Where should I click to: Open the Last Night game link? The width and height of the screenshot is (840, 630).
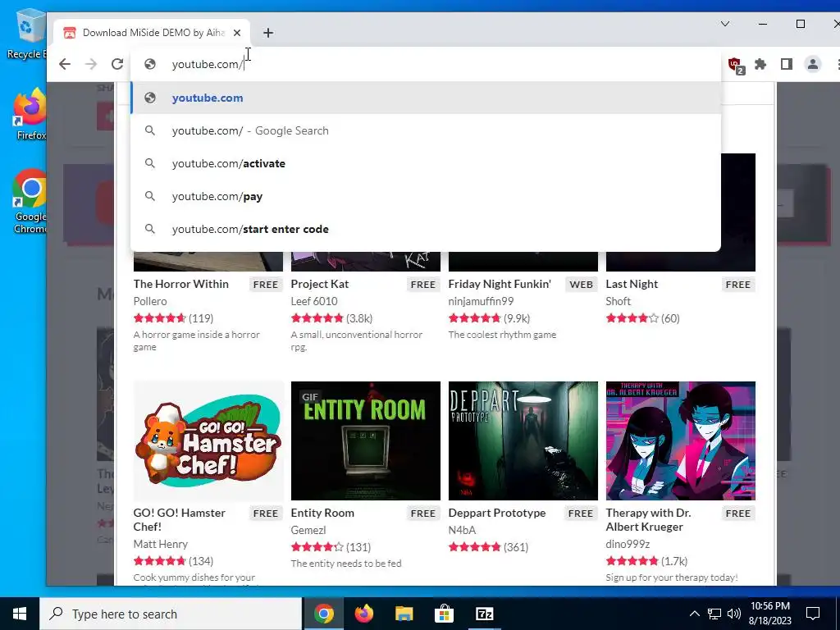[632, 284]
